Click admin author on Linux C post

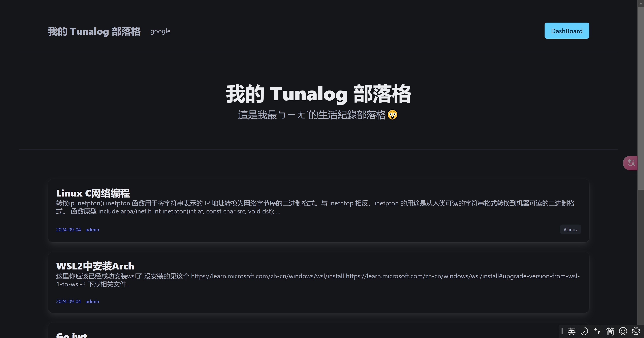(92, 230)
